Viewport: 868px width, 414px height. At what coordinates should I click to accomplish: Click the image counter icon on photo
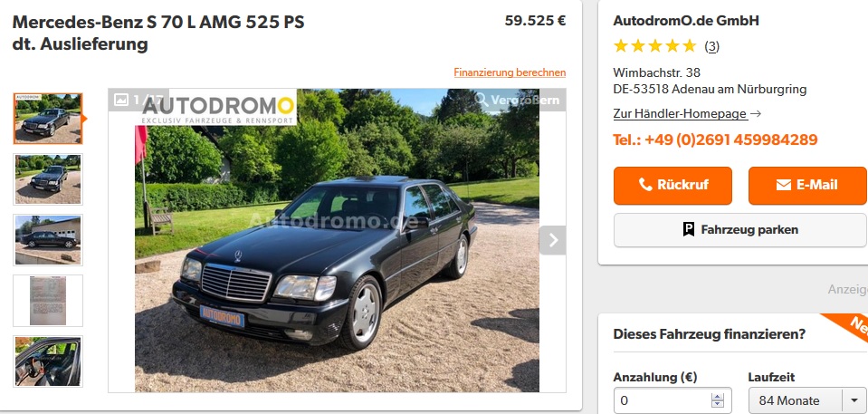pos(120,100)
